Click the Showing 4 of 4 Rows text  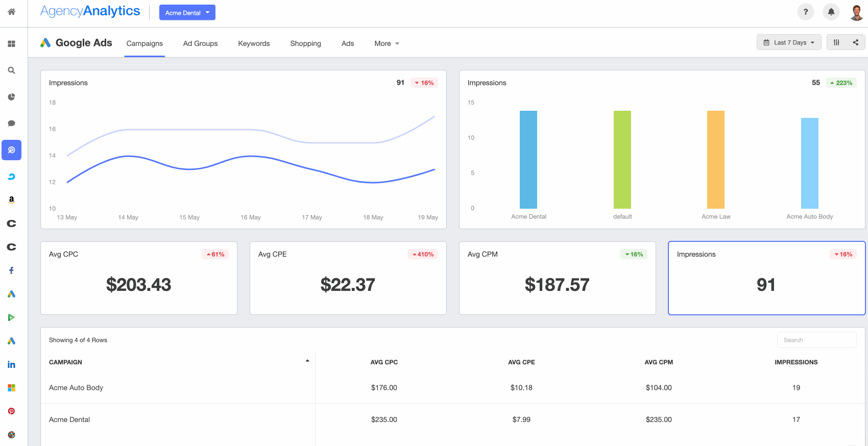tap(78, 340)
